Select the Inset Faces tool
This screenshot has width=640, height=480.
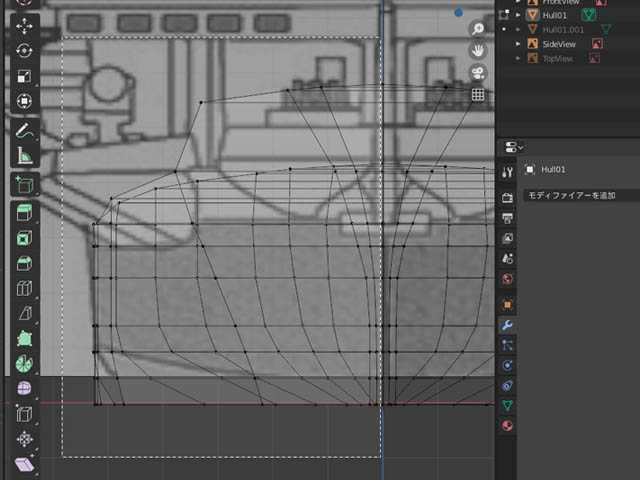(x=24, y=238)
